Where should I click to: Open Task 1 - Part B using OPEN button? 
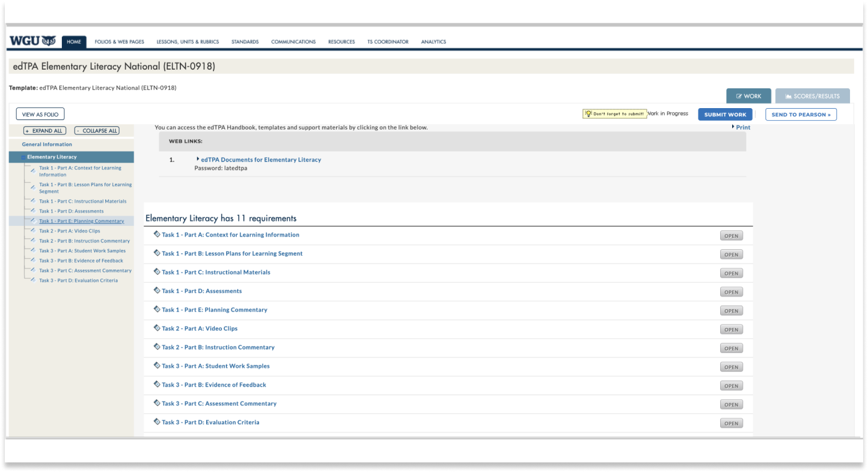[731, 254]
